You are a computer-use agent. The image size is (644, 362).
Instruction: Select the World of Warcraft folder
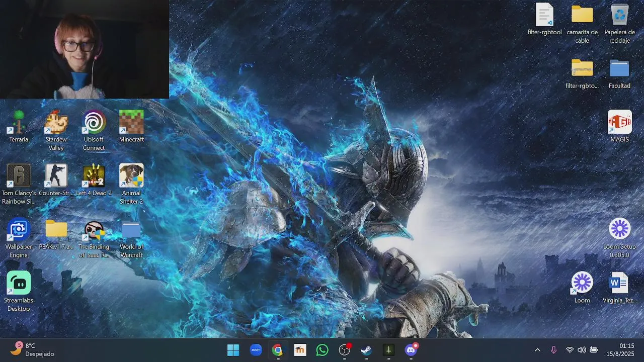(x=131, y=238)
